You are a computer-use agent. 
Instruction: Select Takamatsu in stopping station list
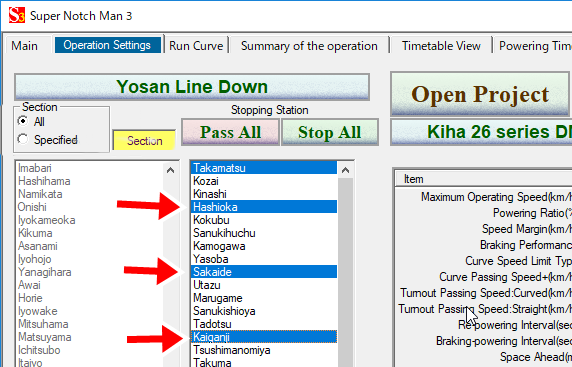(x=264, y=168)
